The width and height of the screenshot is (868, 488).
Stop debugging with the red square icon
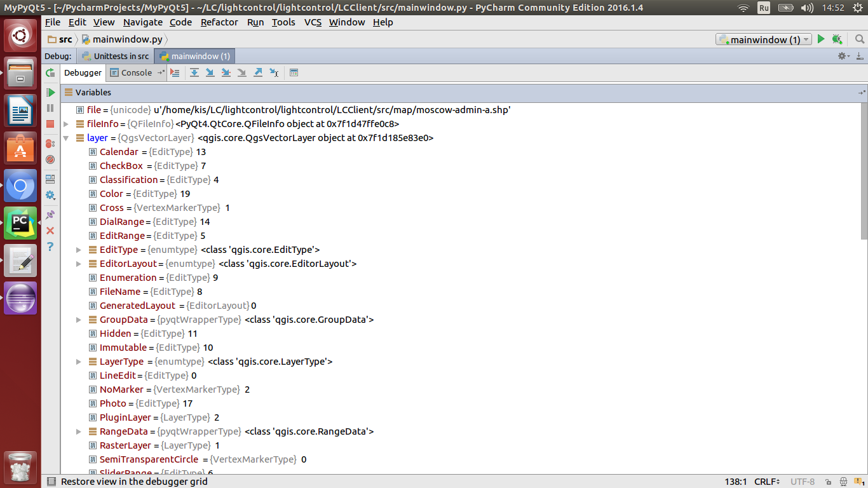(50, 124)
